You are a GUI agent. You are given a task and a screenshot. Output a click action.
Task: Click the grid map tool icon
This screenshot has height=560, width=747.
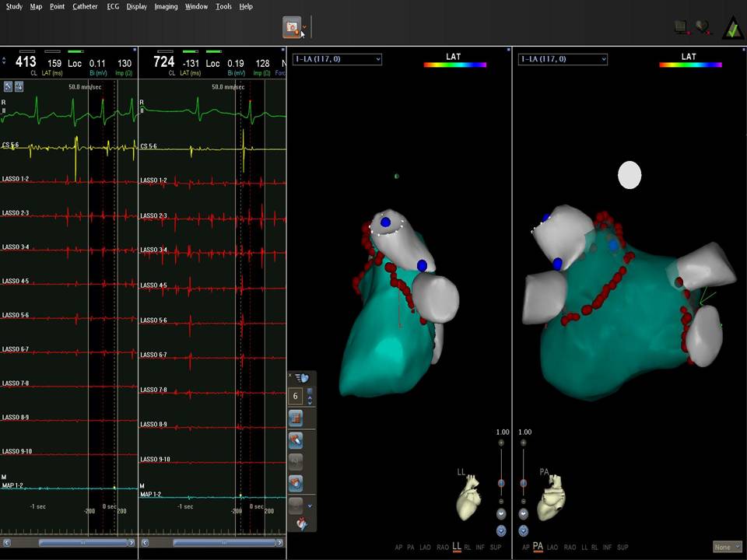coord(295,418)
